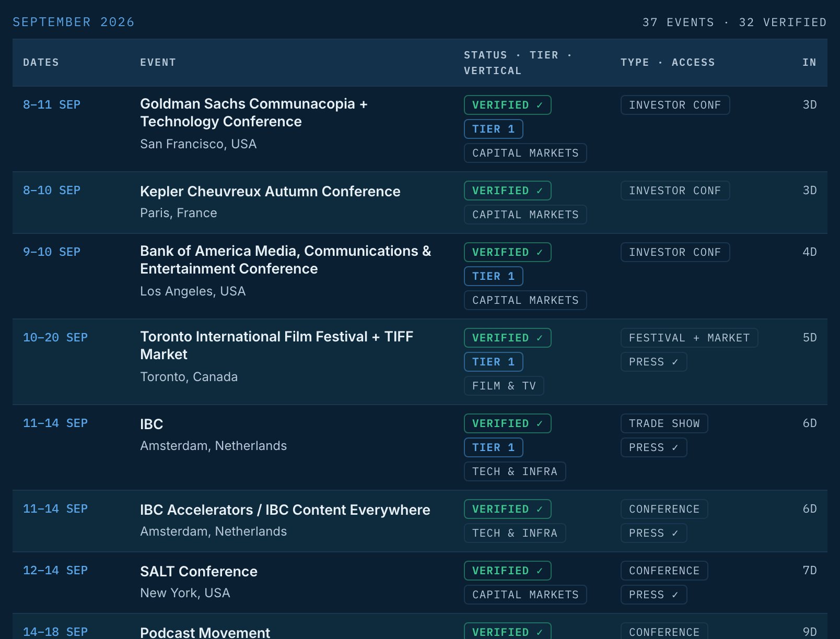
Task: Click the TRADE SHOW type tag
Action: click(664, 423)
